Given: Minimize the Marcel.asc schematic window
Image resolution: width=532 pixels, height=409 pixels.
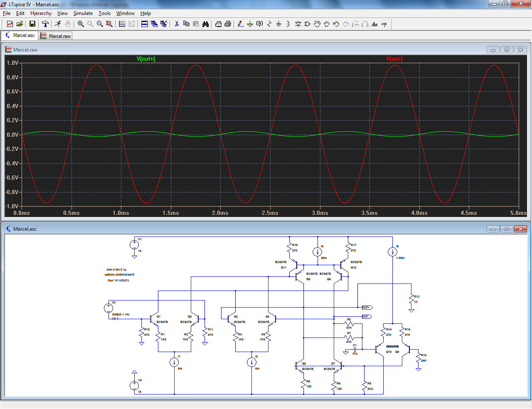Looking at the screenshot, I should (493, 229).
